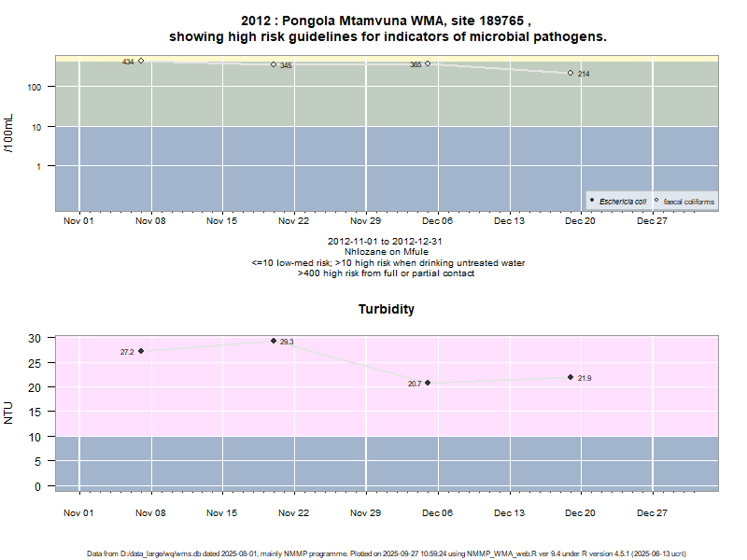Click the yellow high-risk band in microbial chart
This screenshot has height=560, width=747.
coord(373,57)
